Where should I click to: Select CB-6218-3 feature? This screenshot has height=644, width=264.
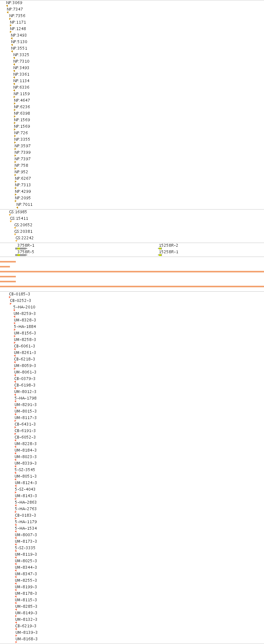click(x=25, y=359)
